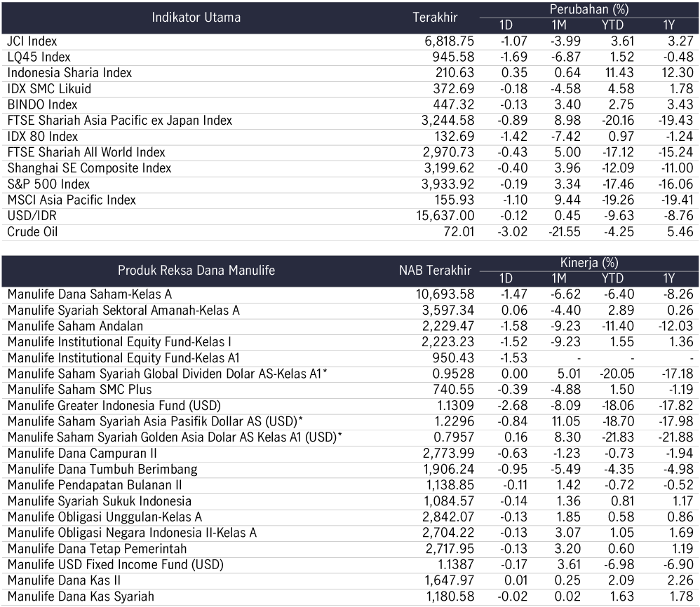Select LQ45 Index value 945.58
The width and height of the screenshot is (700, 607).
[453, 57]
